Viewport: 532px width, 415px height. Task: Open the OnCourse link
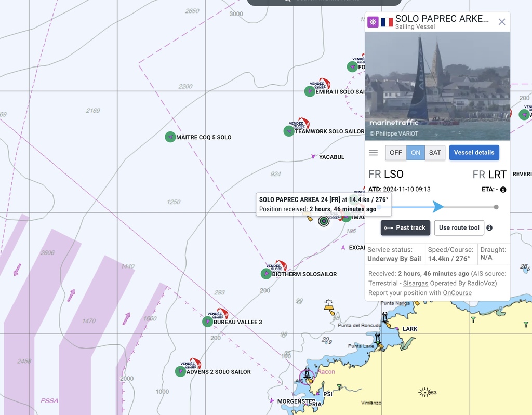(457, 293)
